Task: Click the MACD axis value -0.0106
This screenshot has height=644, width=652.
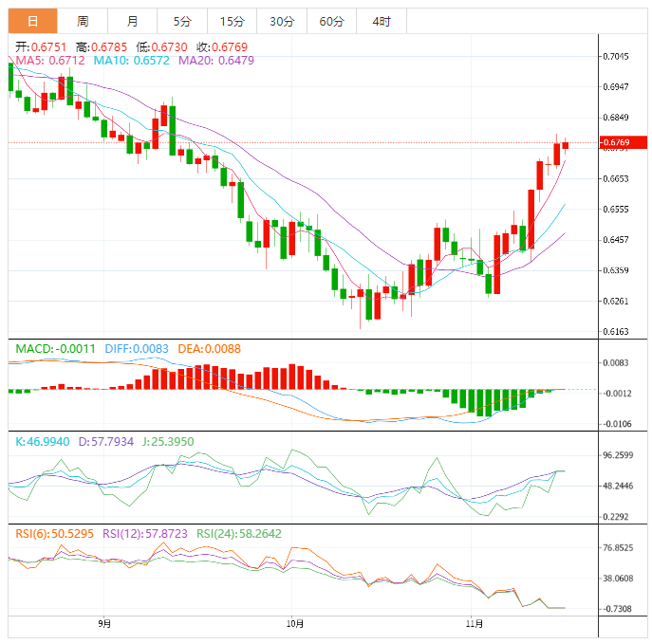Action: [x=617, y=424]
